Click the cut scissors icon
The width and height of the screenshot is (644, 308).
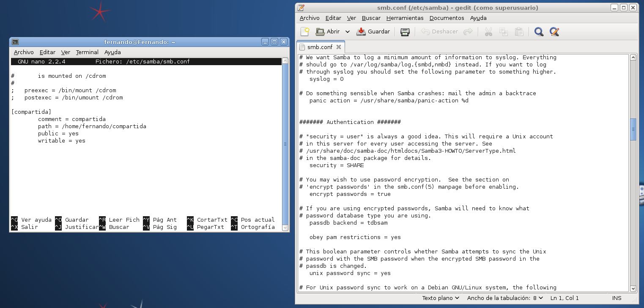coord(488,32)
